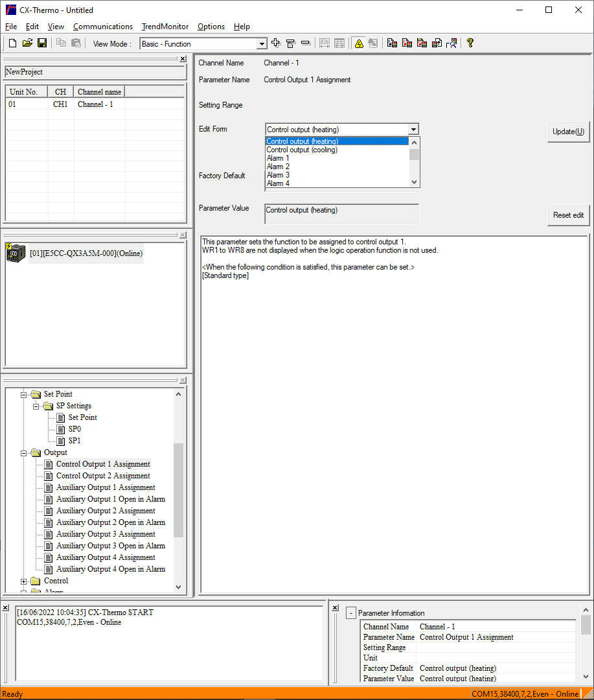
Task: Click the CX-Thermo app icon in title bar
Action: (x=11, y=10)
